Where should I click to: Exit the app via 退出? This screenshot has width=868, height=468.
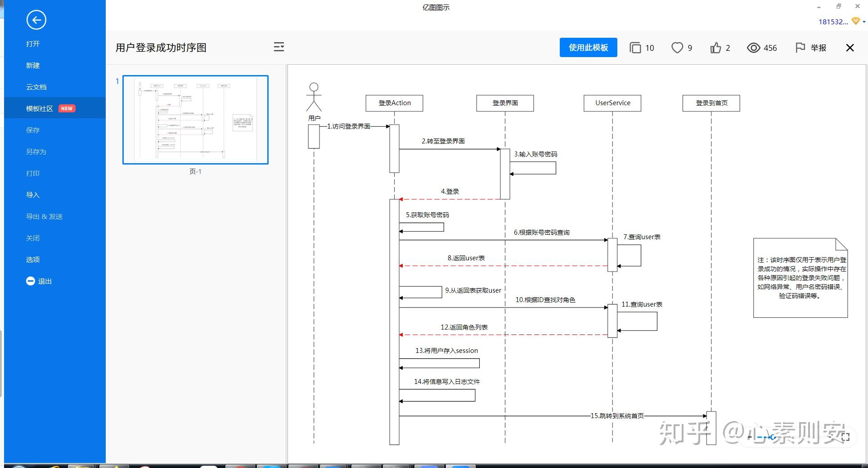tap(39, 281)
